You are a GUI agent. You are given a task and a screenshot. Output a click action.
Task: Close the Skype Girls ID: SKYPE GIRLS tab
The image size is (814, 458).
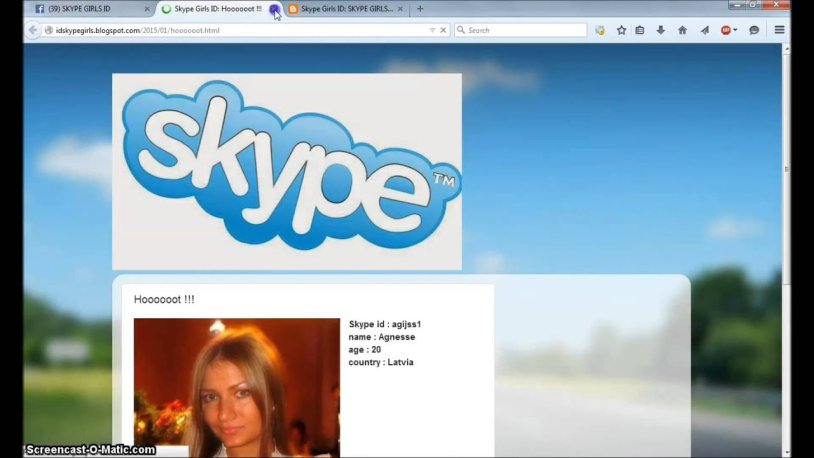click(x=400, y=9)
